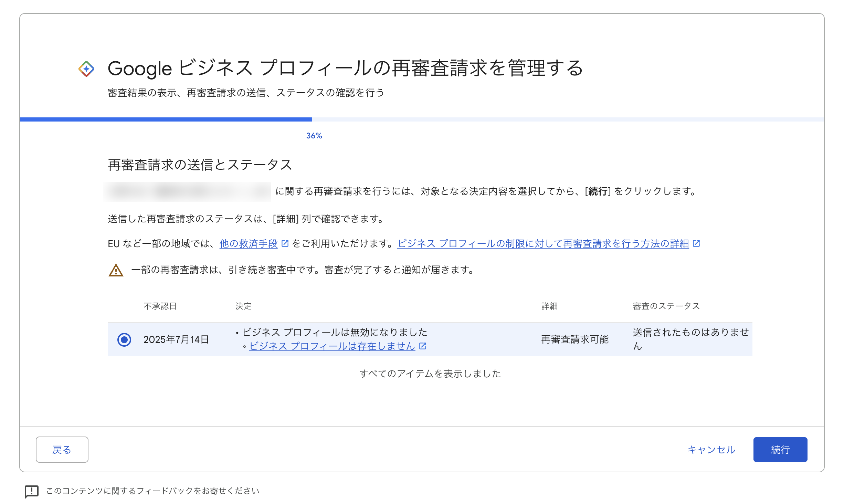The image size is (844, 504).
Task: Click the 審査のステータス column header
Action: click(x=666, y=306)
